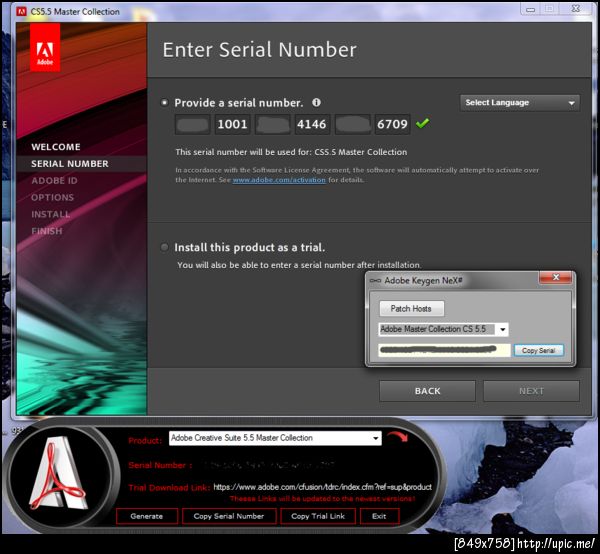The width and height of the screenshot is (600, 554).
Task: Click Generate in the bottom keygen
Action: 147,516
